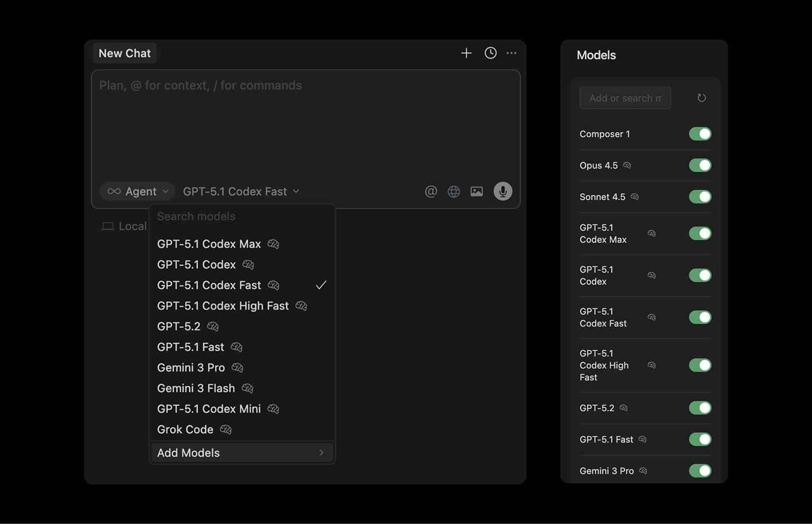812x524 pixels.
Task: Click the Local environment button
Action: click(x=124, y=226)
